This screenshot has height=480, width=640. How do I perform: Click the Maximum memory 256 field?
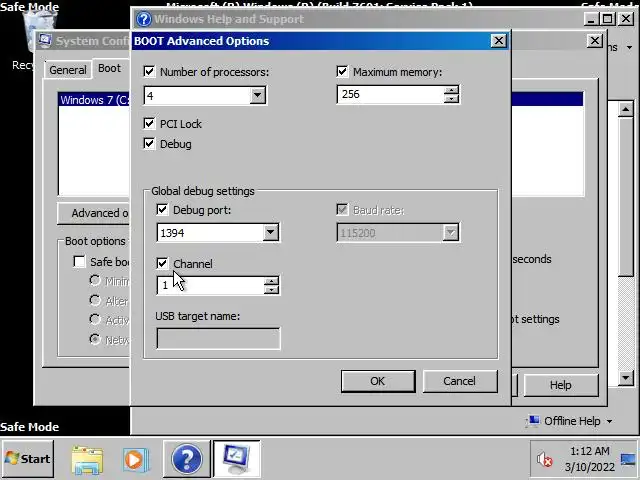click(391, 95)
